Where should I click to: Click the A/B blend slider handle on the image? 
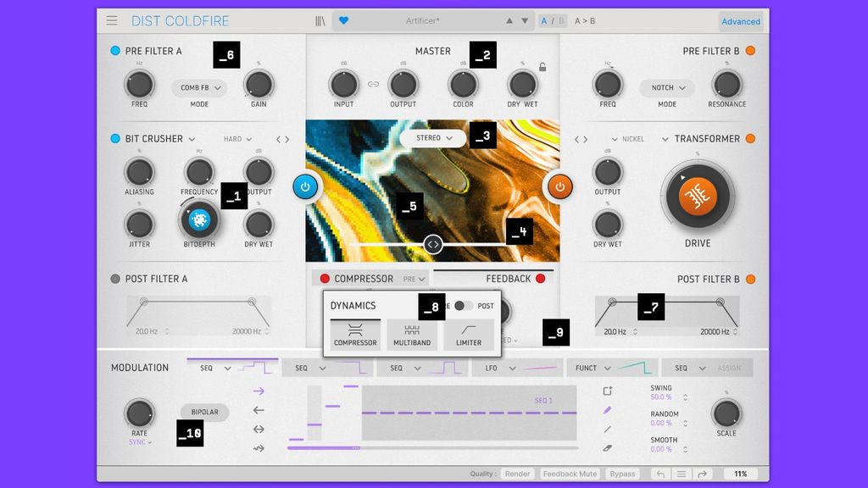(433, 244)
